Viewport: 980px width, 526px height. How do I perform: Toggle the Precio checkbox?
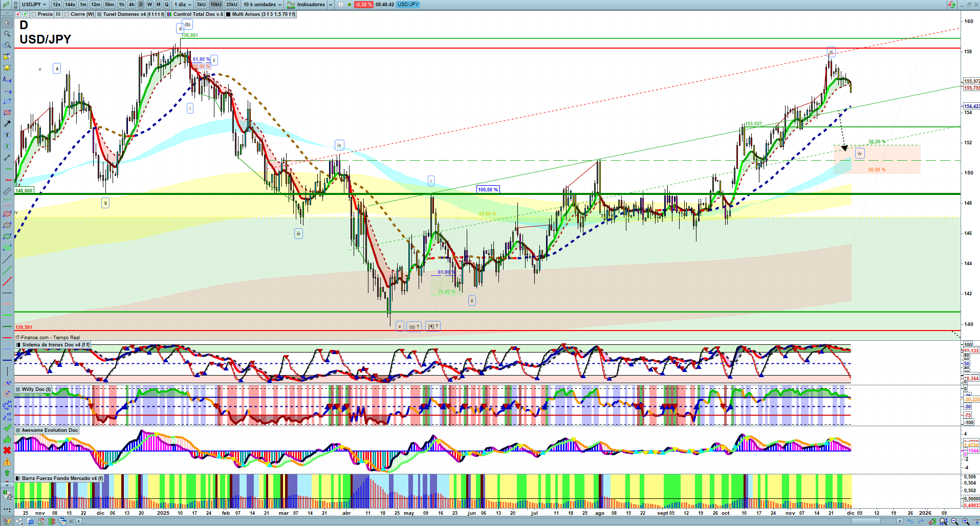click(34, 14)
